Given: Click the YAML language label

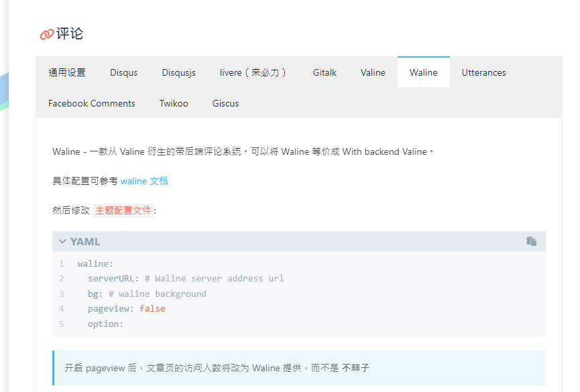Looking at the screenshot, I should (x=85, y=241).
